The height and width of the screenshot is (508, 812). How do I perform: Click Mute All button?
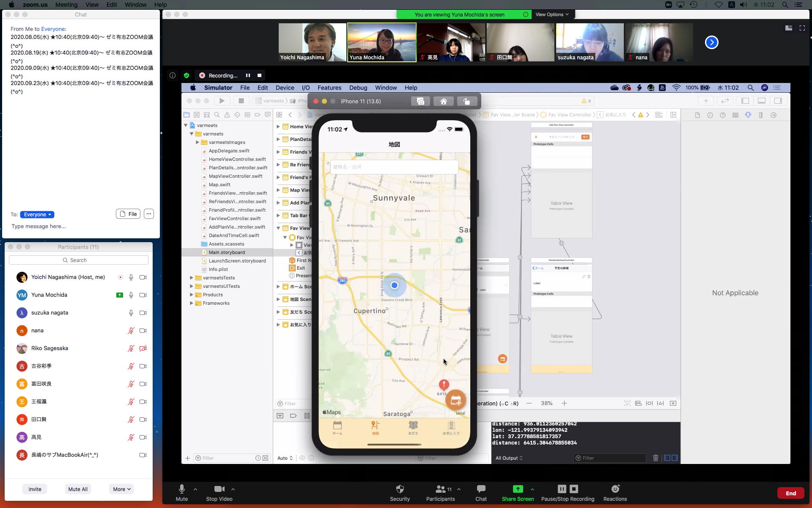78,489
